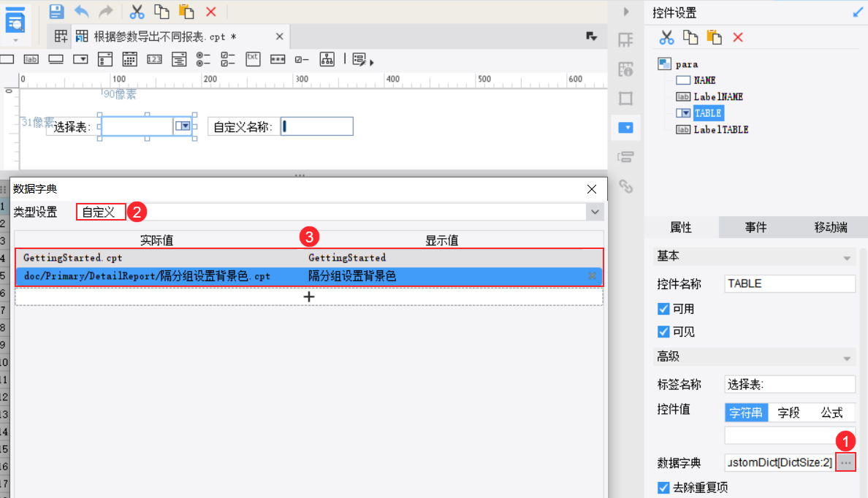Click the 自定义名称 text field on canvas
868x498 pixels.
click(x=316, y=126)
